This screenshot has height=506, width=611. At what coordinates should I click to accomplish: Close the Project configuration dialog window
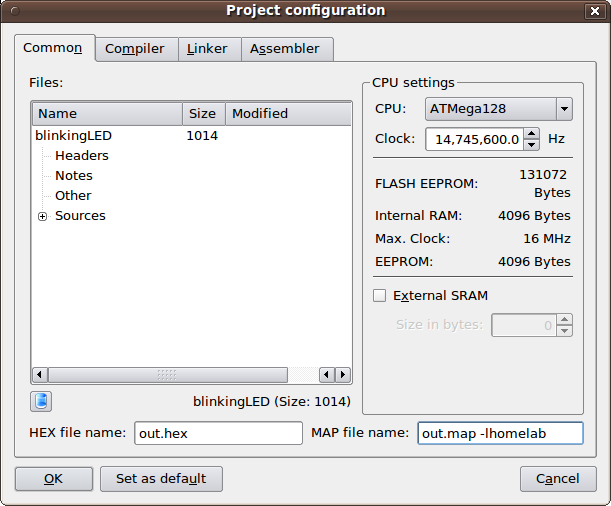tap(597, 11)
